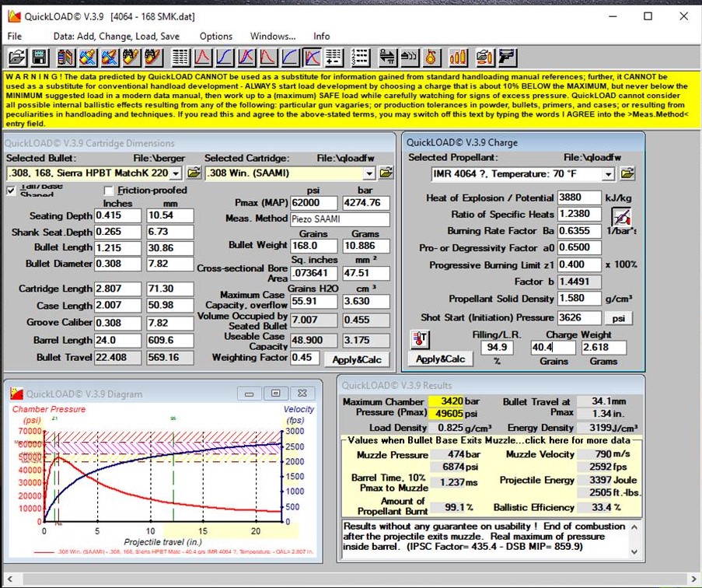Open the orange cartridges row toolbar icon

pos(458,58)
